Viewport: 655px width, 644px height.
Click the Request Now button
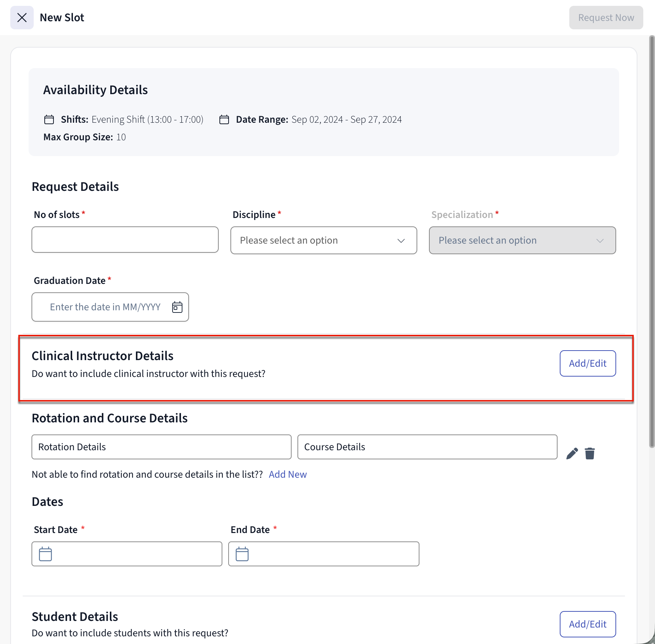pos(606,18)
